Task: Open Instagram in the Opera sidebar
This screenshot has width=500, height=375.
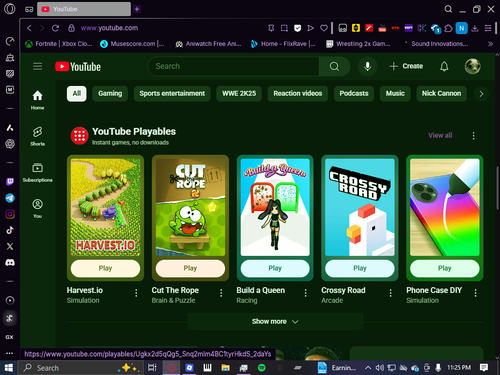Action: (10, 214)
